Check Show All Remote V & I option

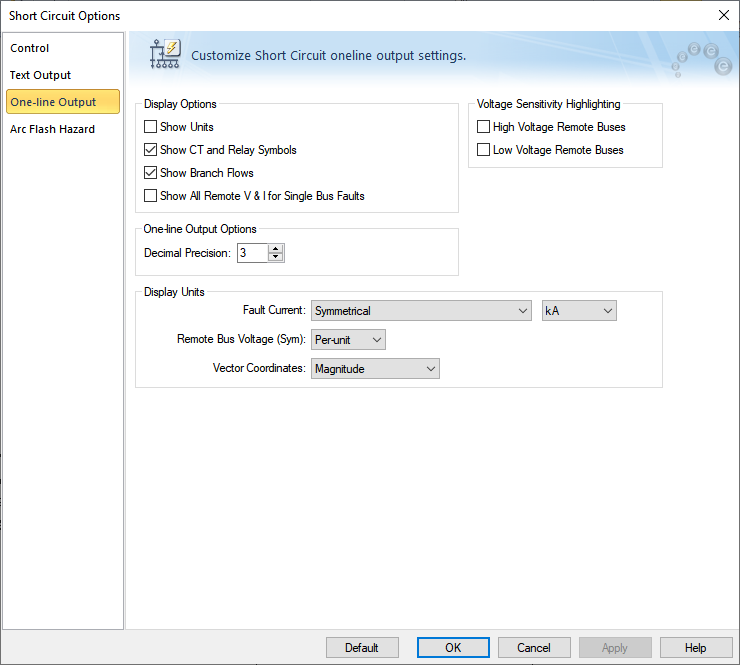(x=151, y=196)
